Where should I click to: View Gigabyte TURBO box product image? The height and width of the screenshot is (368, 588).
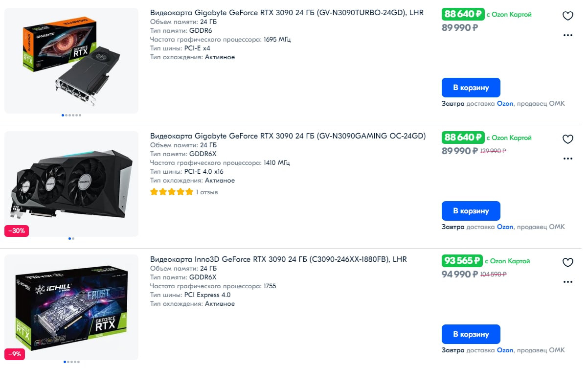coord(71,60)
